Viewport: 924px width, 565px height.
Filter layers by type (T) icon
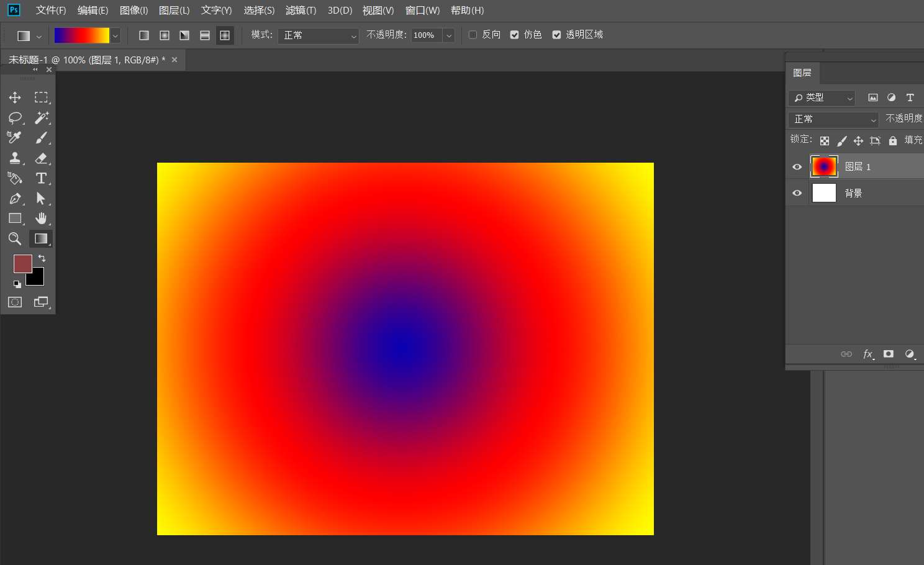(910, 97)
